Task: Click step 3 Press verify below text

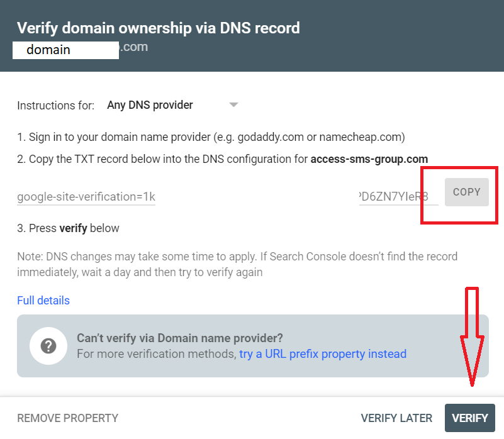Action: point(68,228)
